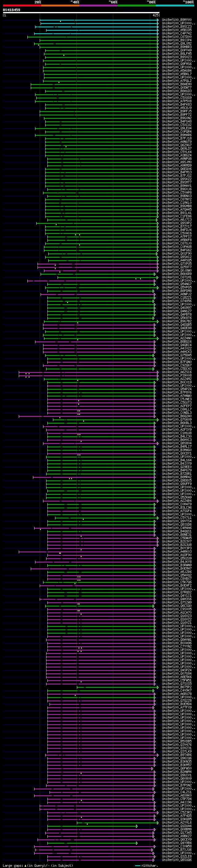Select hit label UniRef100_Q9LXM2
The width and height of the screenshot is (197, 868).
point(177,43)
